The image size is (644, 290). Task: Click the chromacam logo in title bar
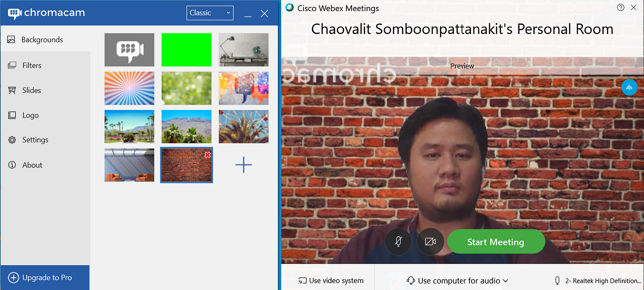click(46, 13)
